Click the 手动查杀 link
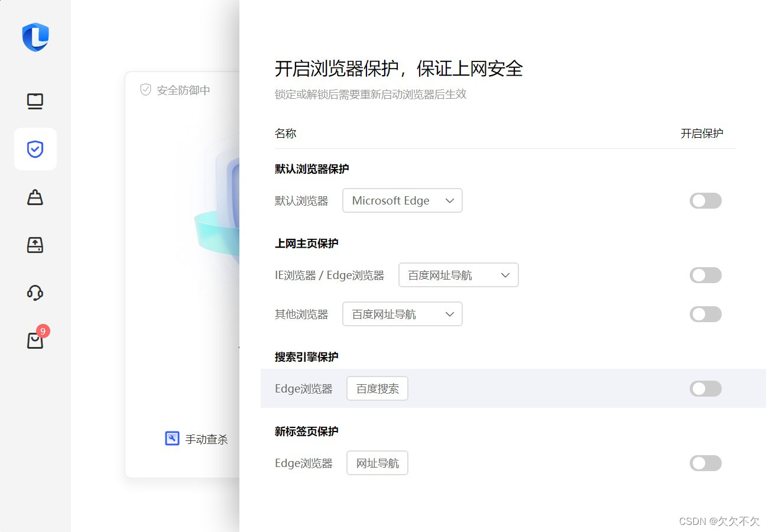 click(206, 439)
